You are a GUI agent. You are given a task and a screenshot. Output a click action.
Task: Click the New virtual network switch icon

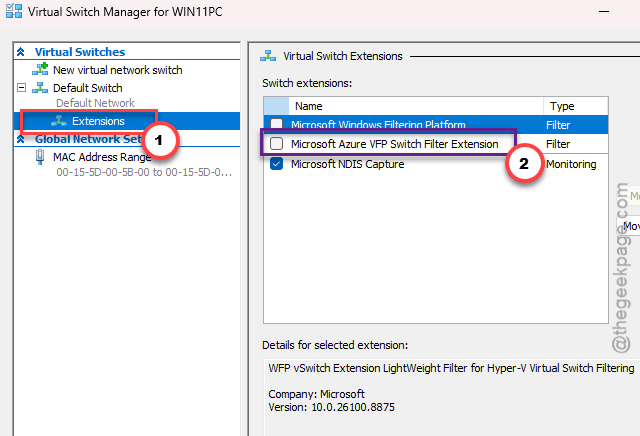pyautogui.click(x=40, y=69)
